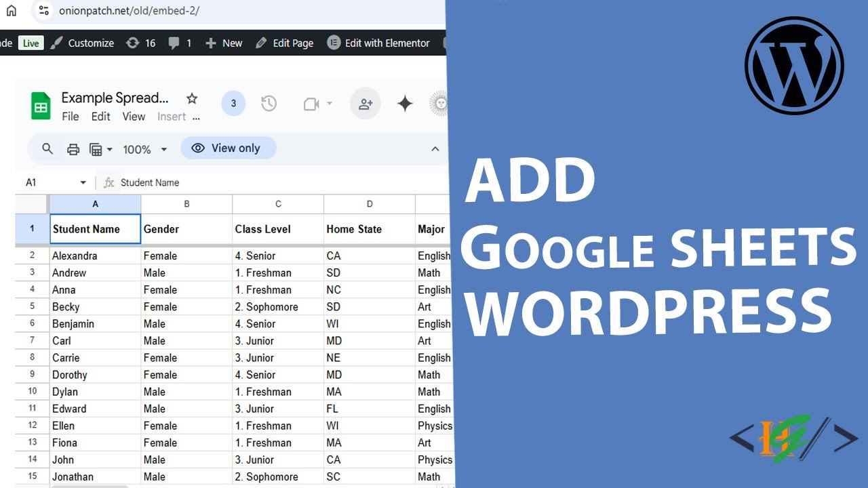Open site information icon in address bar

coord(43,11)
